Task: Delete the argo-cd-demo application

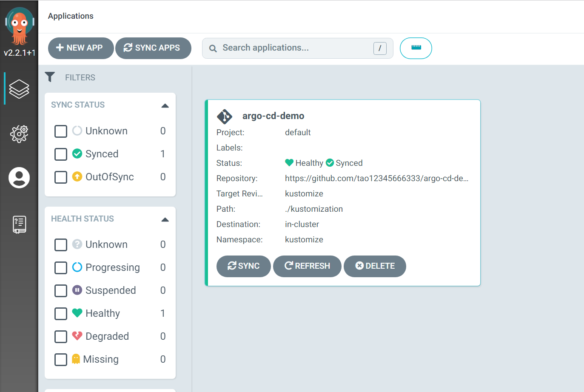Action: [x=375, y=266]
